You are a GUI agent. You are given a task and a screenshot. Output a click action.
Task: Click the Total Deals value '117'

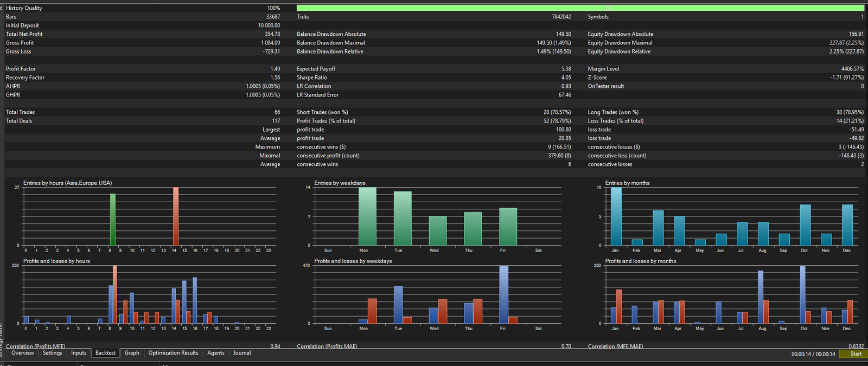pos(276,121)
